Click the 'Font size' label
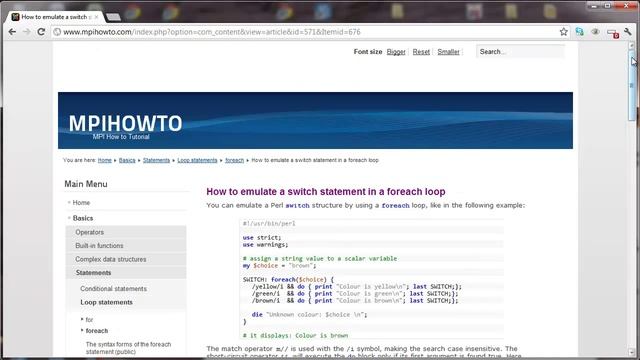 click(368, 52)
